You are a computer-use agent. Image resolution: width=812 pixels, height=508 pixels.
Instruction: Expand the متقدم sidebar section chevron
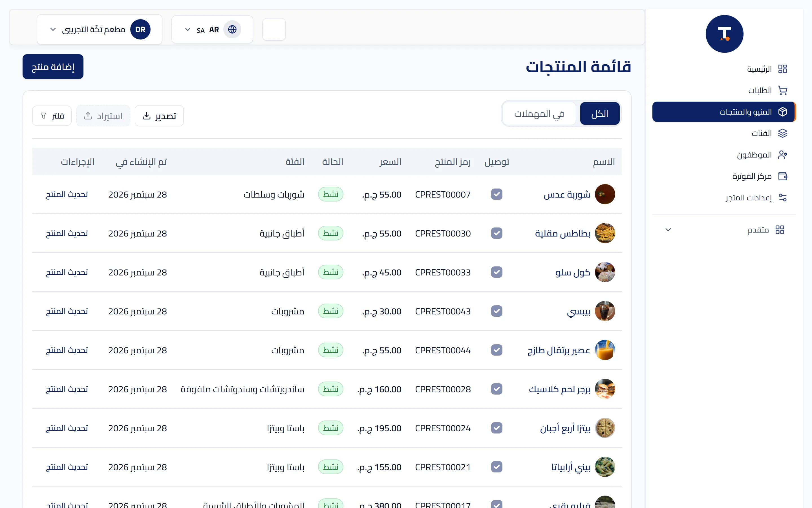668,230
